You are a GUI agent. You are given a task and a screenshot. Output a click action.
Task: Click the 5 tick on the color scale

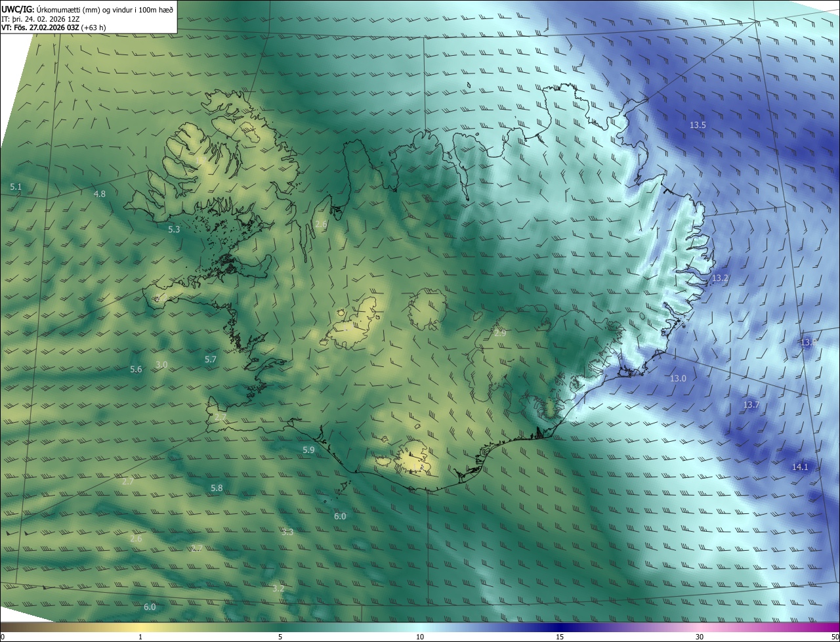(x=280, y=637)
